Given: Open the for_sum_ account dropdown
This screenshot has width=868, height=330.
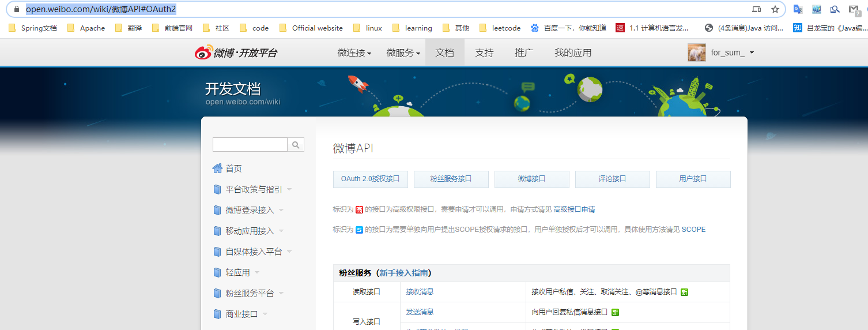Looking at the screenshot, I should tap(732, 52).
